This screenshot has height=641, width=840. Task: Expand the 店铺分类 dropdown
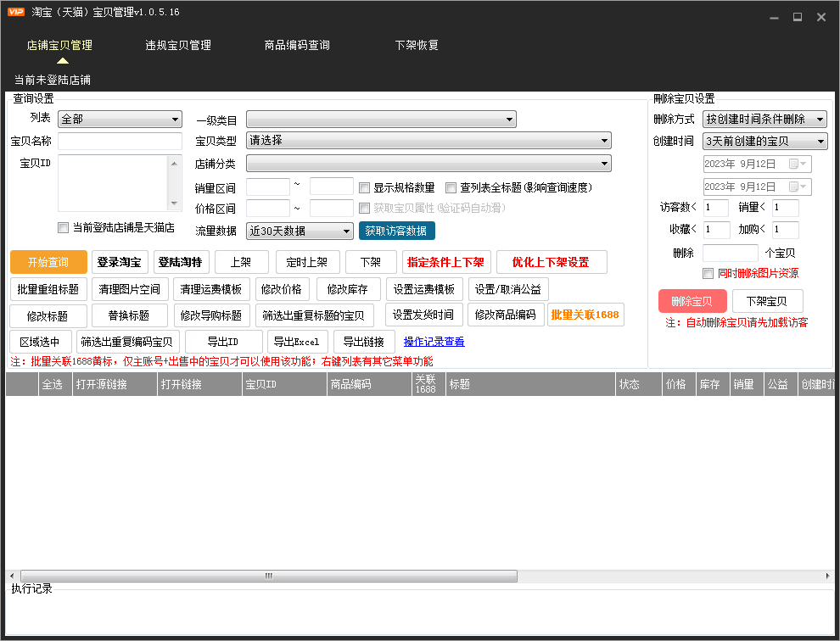pos(428,164)
